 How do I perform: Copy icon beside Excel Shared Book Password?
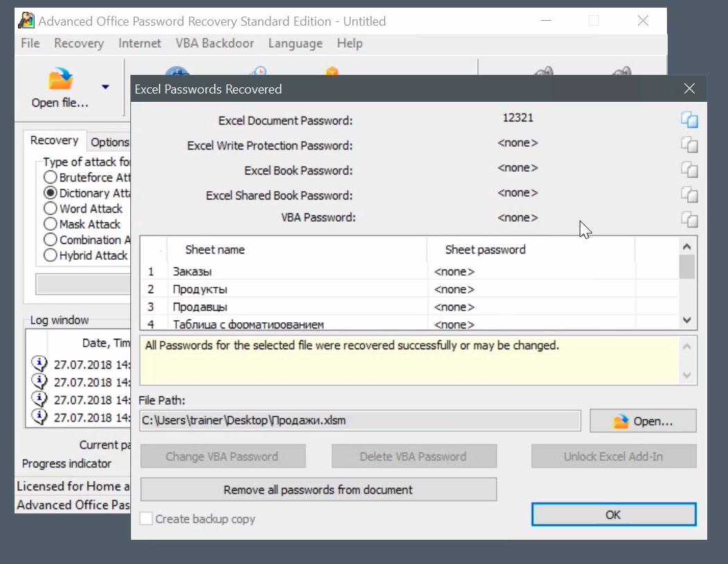point(689,194)
